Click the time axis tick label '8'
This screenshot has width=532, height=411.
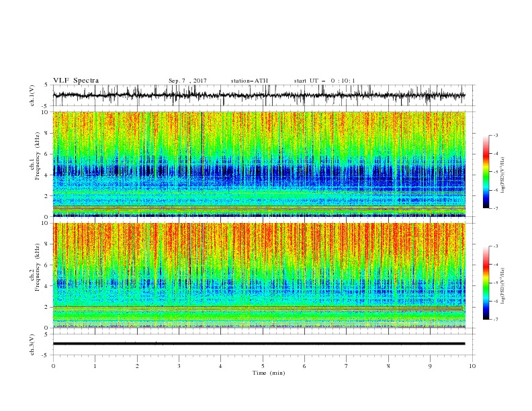388,366
